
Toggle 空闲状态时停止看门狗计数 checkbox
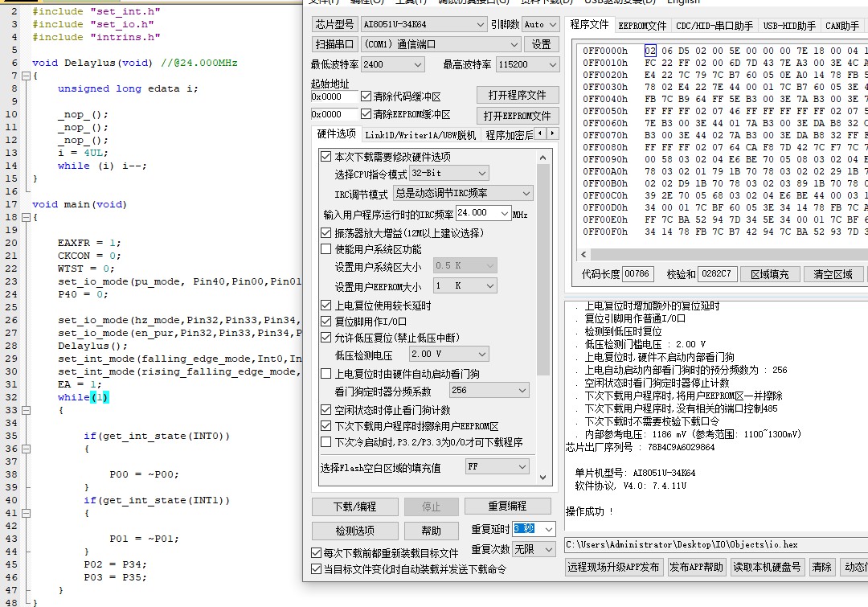point(326,410)
